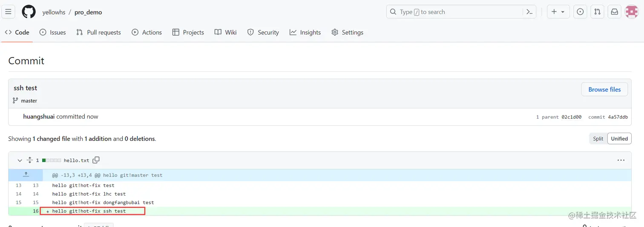Open the create new plus dropdown
Viewport: 644px width, 227px height.
click(558, 12)
